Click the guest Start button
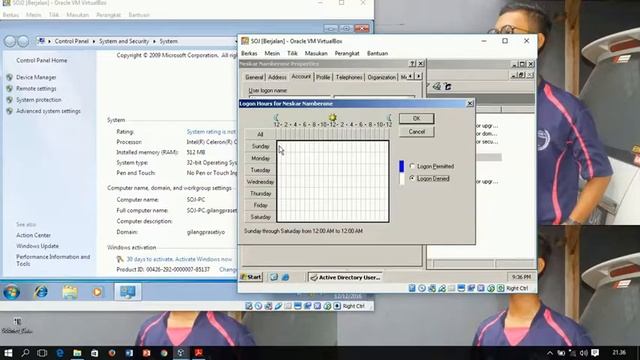Screen dimensions: 640x360 [251, 277]
